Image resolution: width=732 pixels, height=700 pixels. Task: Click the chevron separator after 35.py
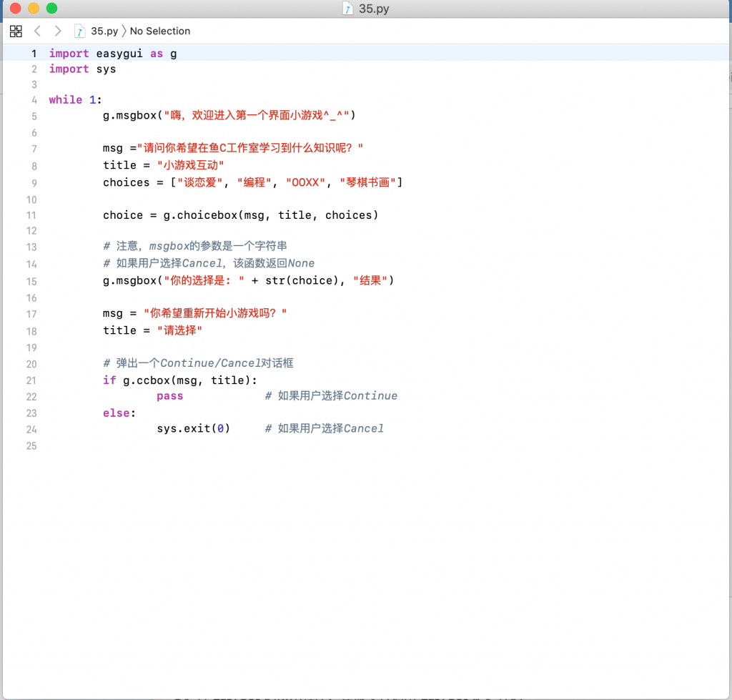coord(124,31)
